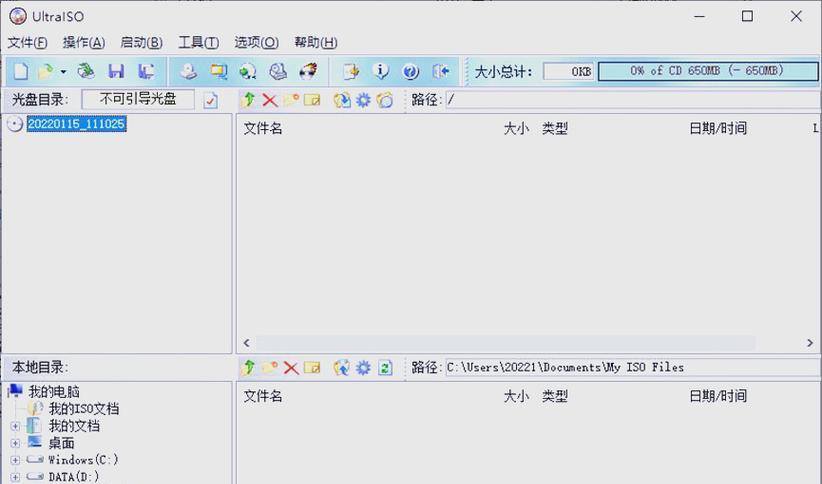Screen dimensions: 822x484
Task: Expand the Windows(C:) drive node
Action: click(15, 460)
